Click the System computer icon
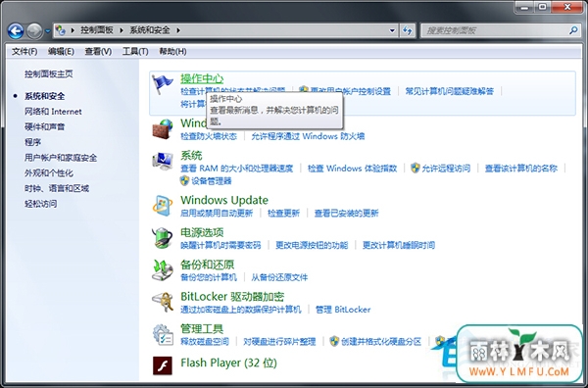 [163, 162]
